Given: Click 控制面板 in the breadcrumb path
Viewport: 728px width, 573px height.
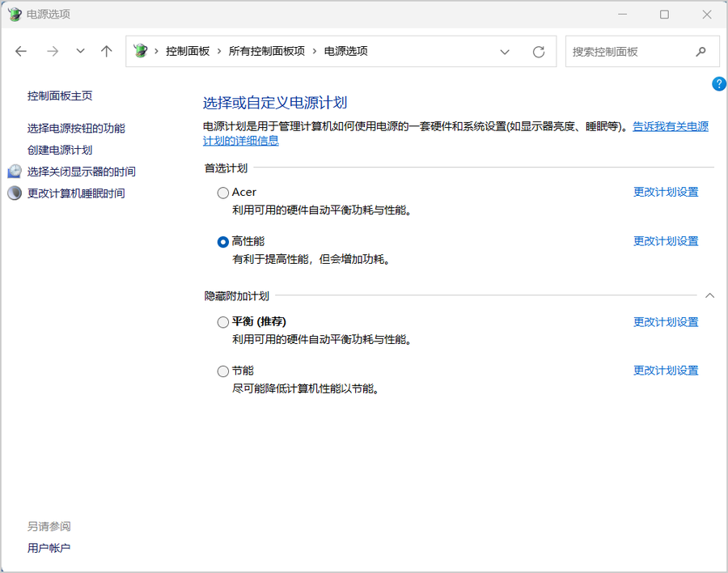Looking at the screenshot, I should [x=188, y=51].
